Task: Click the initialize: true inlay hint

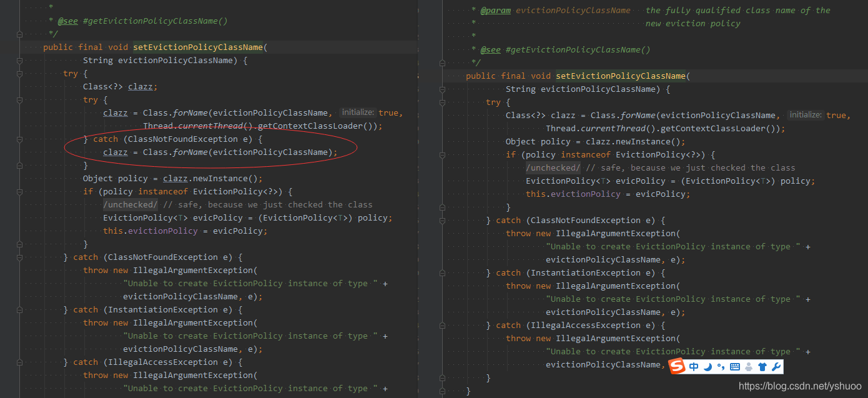Action: tap(357, 112)
